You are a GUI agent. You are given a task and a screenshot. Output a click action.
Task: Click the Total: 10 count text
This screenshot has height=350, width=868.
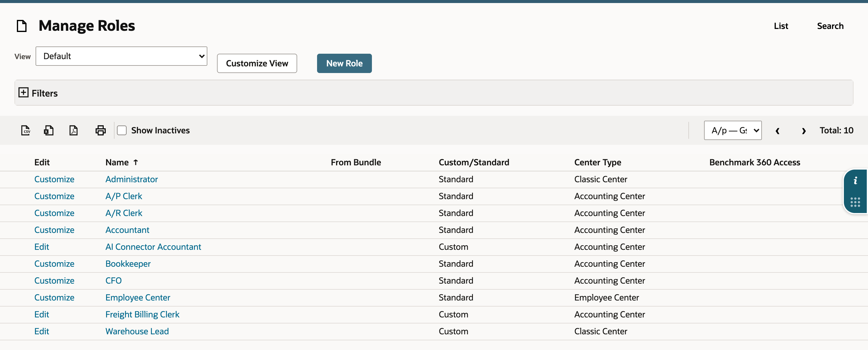pos(836,130)
